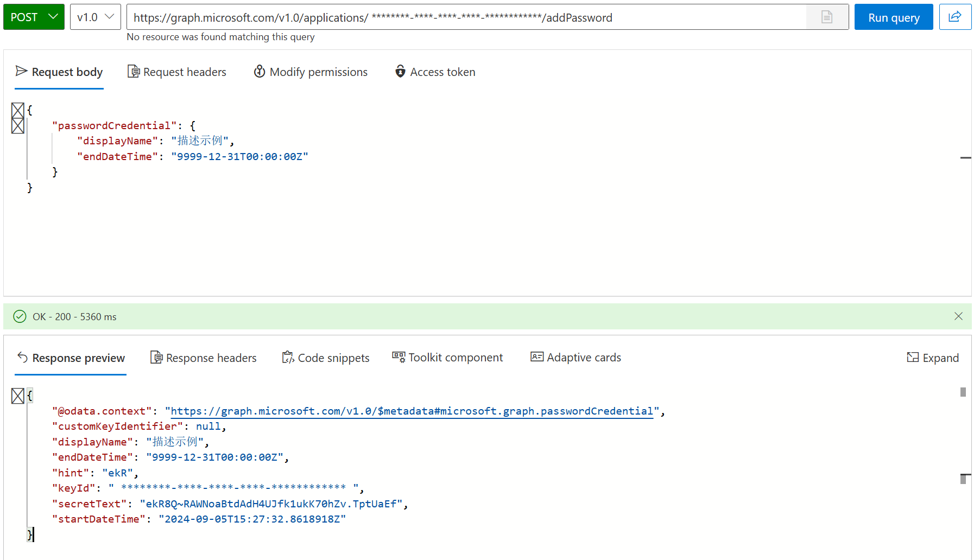This screenshot has height=560, width=980.
Task: Click the Access token lock icon
Action: point(400,72)
